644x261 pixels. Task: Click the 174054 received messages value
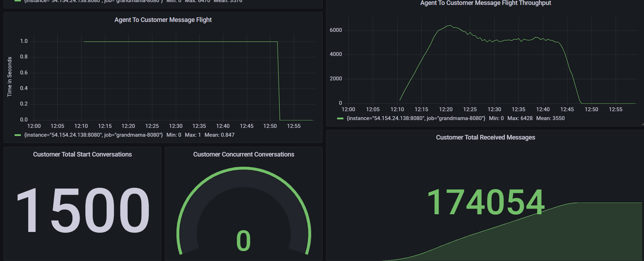coord(485,202)
